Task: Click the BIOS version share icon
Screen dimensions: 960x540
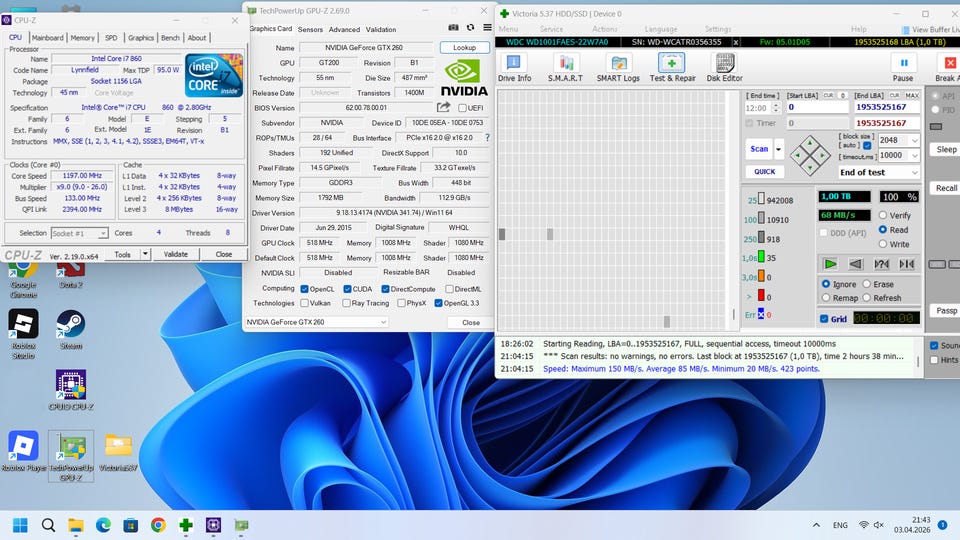Action: (x=444, y=107)
